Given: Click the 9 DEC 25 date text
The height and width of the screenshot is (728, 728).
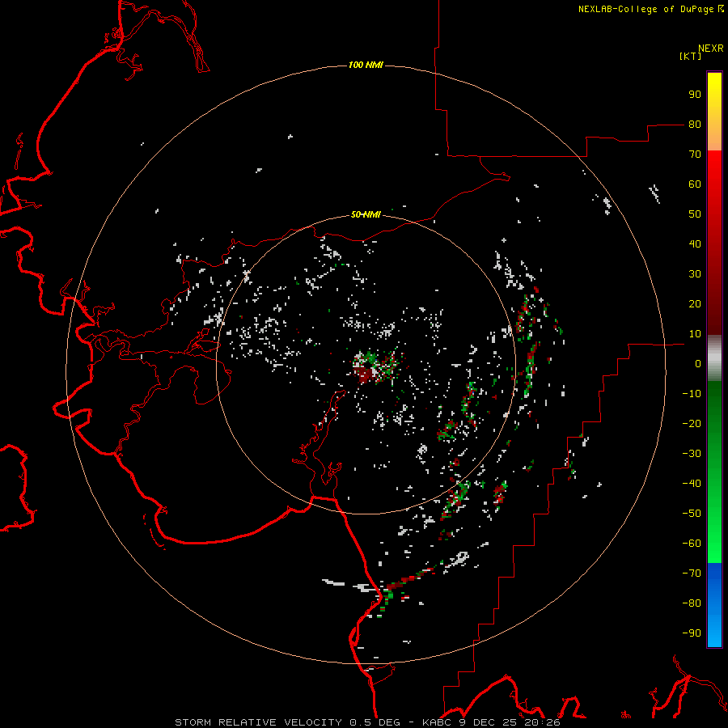Looking at the screenshot, I should pyautogui.click(x=489, y=722).
